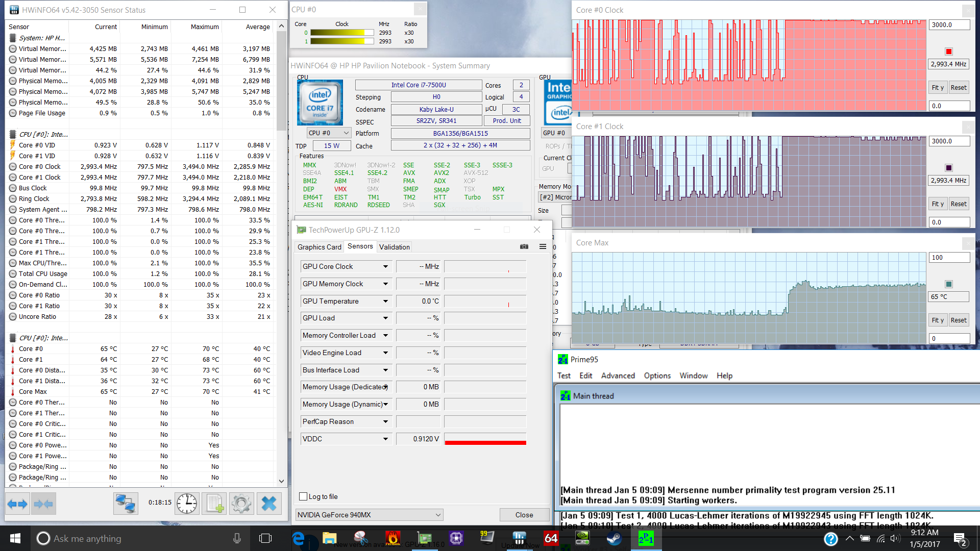
Task: Click the Intel Core i7 logo image
Action: click(x=320, y=103)
